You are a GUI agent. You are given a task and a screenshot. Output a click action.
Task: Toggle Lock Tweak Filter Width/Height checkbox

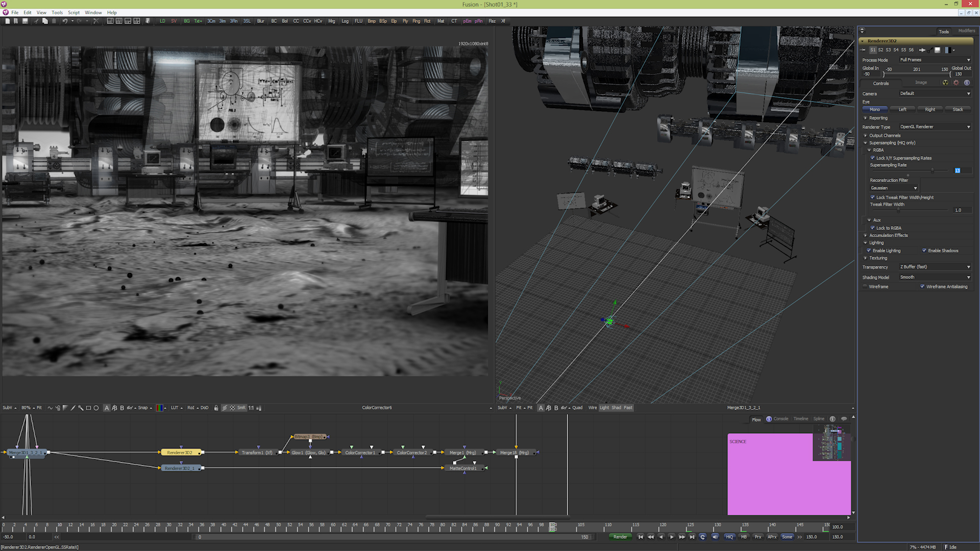[873, 197]
